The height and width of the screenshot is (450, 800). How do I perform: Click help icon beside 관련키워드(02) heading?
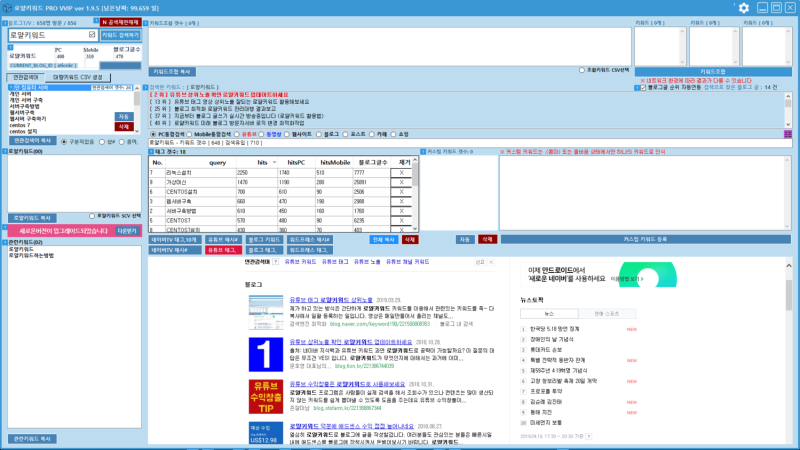point(5,242)
